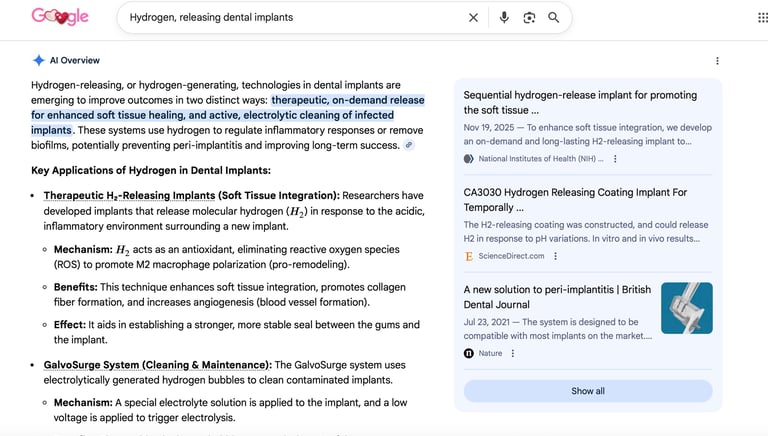Open the Google apps grid
The height and width of the screenshot is (436, 768).
pyautogui.click(x=763, y=17)
